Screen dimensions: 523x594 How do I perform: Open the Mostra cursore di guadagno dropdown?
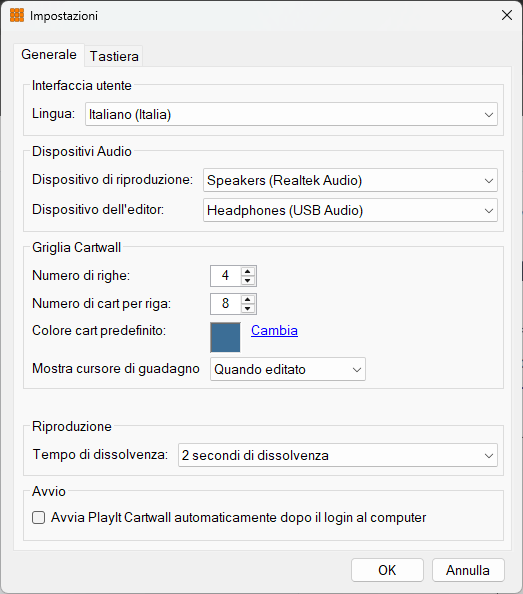pyautogui.click(x=288, y=369)
